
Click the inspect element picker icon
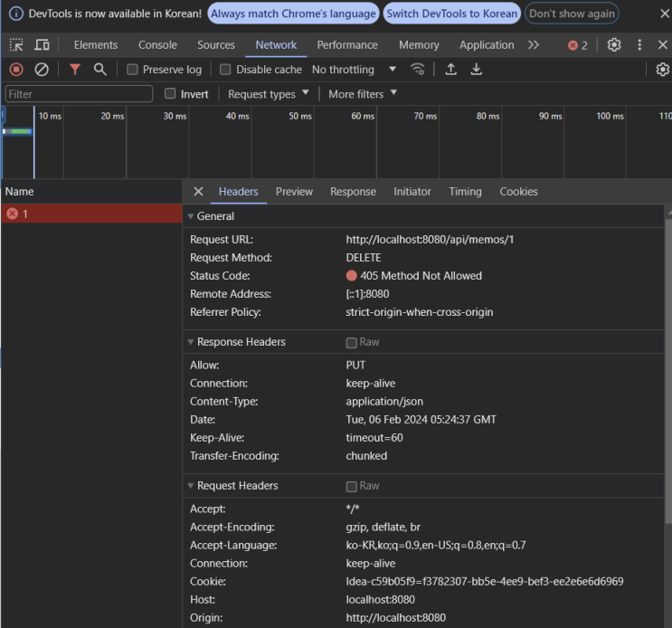tap(16, 45)
